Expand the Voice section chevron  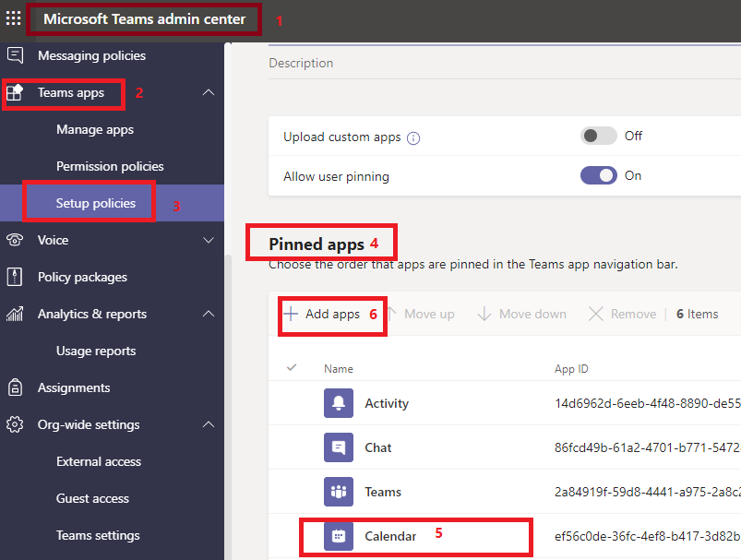tap(209, 240)
